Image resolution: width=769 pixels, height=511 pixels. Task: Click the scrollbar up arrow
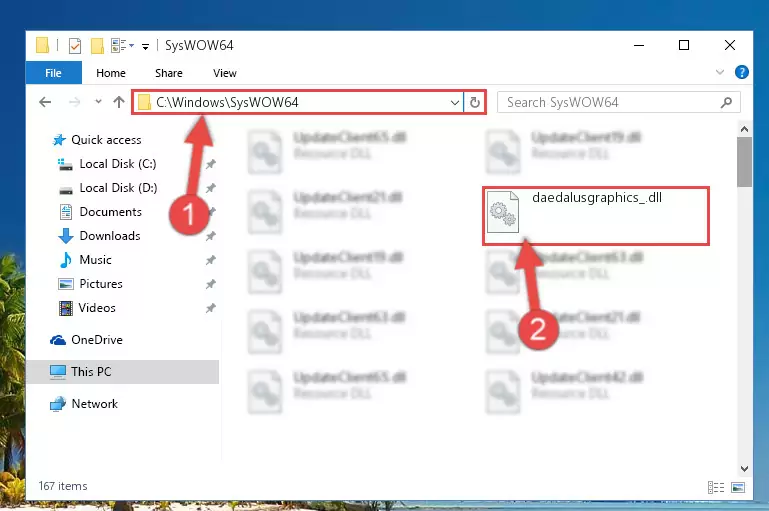pos(744,129)
